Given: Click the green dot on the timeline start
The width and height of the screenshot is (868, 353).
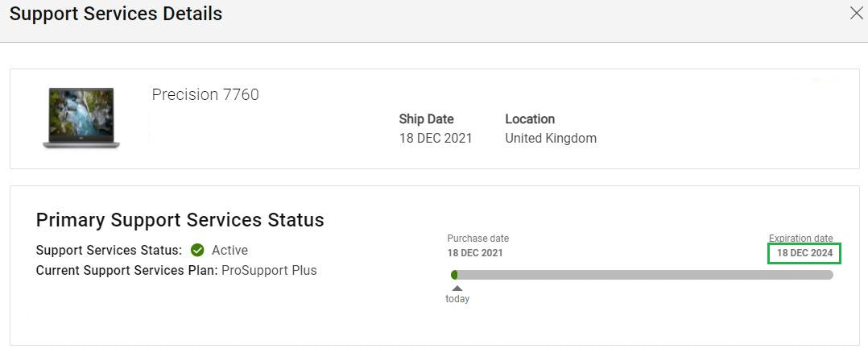Looking at the screenshot, I should tap(455, 275).
